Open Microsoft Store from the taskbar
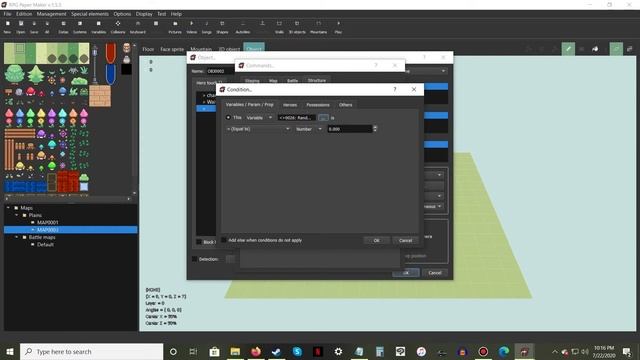This screenshot has width=640, height=360. (x=214, y=351)
